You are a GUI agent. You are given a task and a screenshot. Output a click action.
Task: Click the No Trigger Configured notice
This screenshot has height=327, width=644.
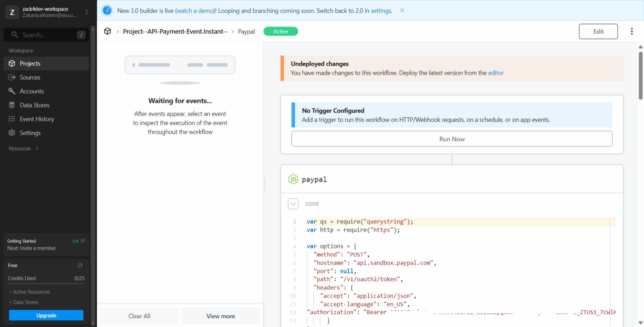click(452, 115)
